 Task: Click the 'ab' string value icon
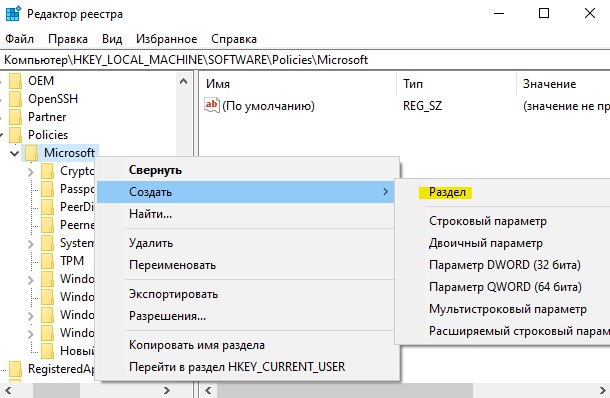coord(212,105)
